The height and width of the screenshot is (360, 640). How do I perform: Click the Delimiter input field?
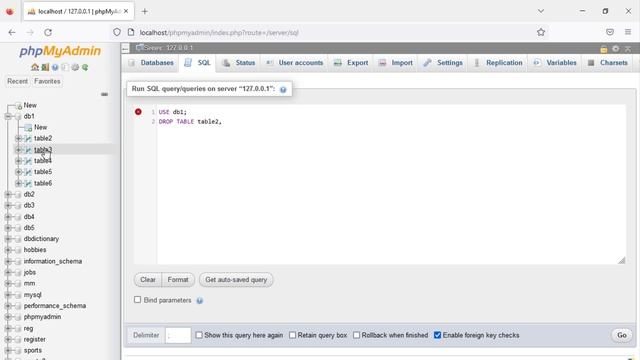178,335
